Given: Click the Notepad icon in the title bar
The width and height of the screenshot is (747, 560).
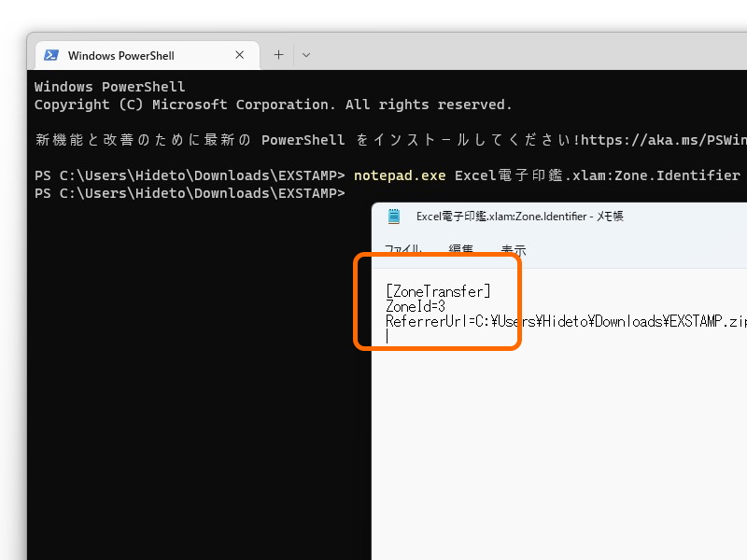Looking at the screenshot, I should 393,216.
